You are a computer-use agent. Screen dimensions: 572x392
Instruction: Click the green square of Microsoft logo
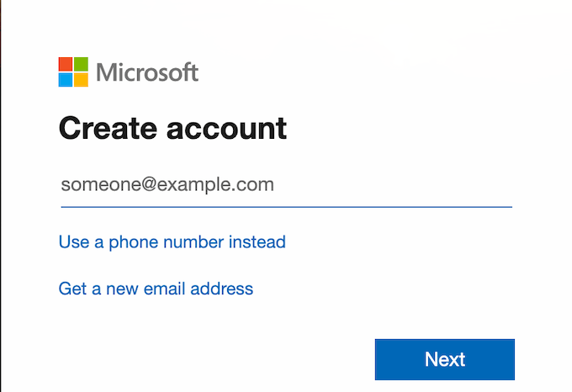click(x=81, y=65)
